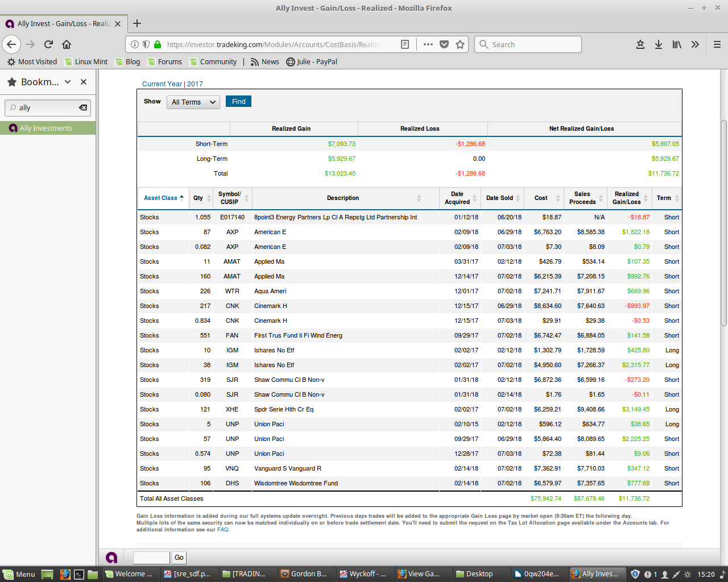Viewport: 728px width, 582px height.
Task: Open the Forums bookmark
Action: pyautogui.click(x=164, y=61)
